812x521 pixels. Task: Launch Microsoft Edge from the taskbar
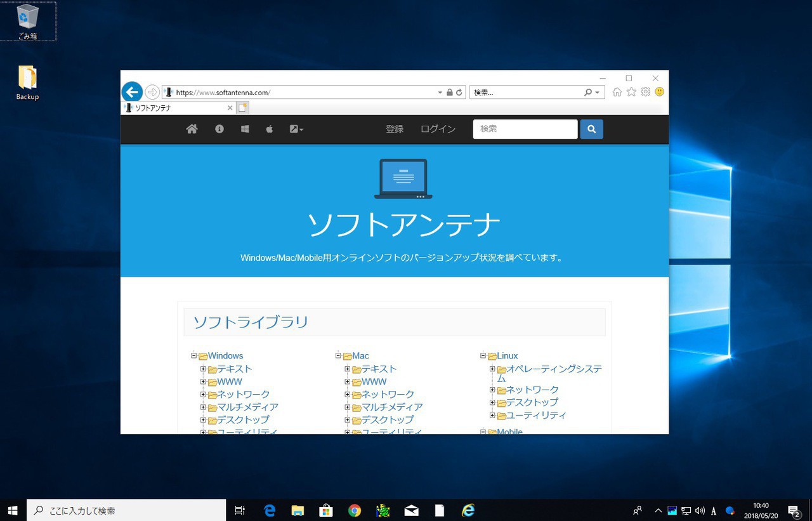[270, 510]
